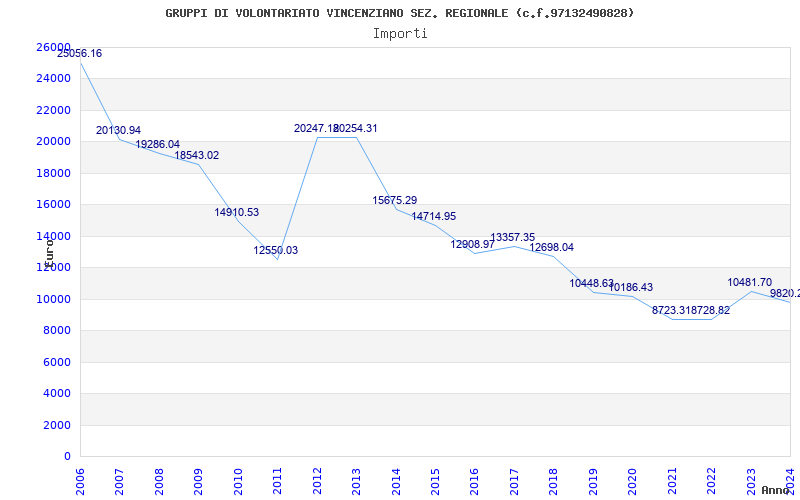Click the x-axis year 2012

click(x=317, y=482)
